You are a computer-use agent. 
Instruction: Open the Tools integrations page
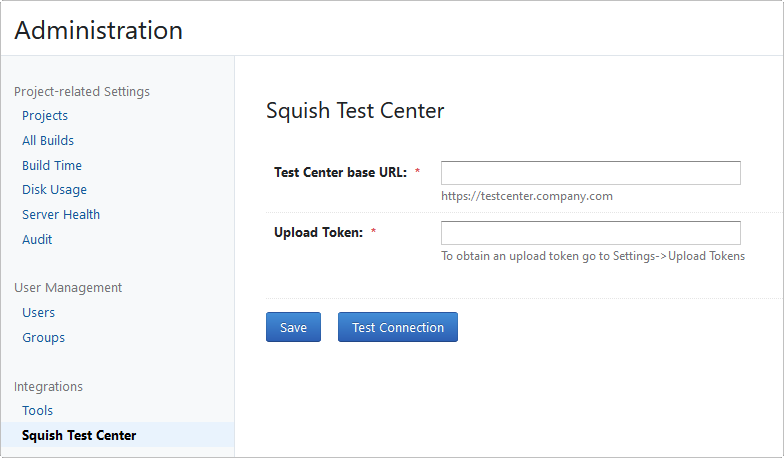[x=38, y=411]
